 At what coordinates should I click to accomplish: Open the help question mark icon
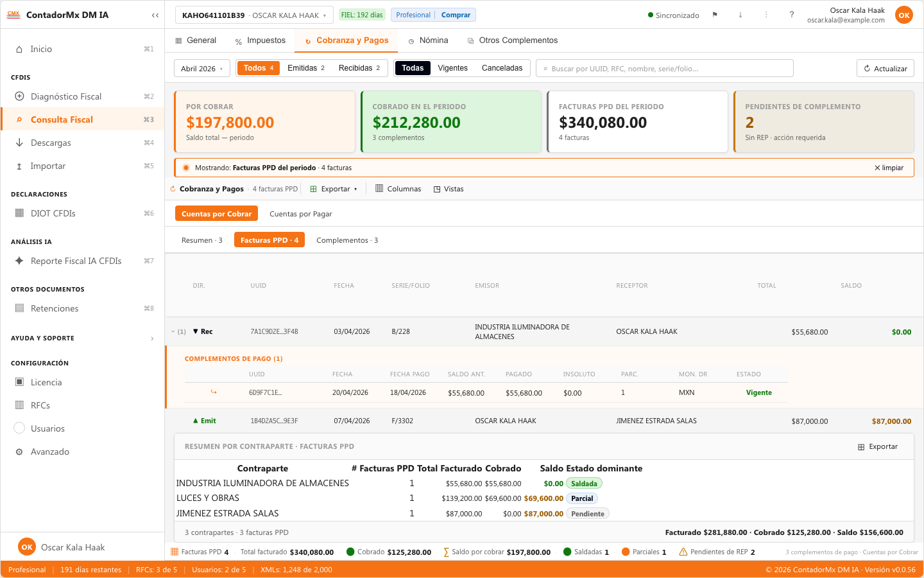(792, 15)
